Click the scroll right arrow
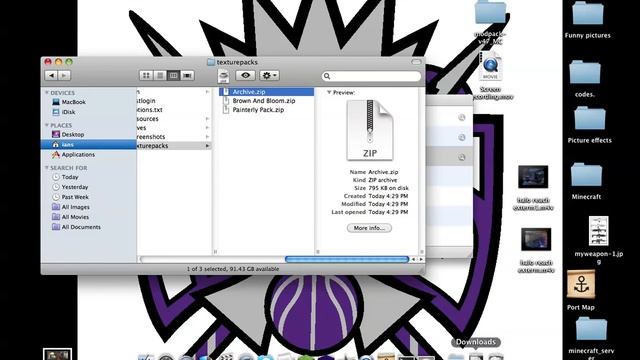 [421, 259]
